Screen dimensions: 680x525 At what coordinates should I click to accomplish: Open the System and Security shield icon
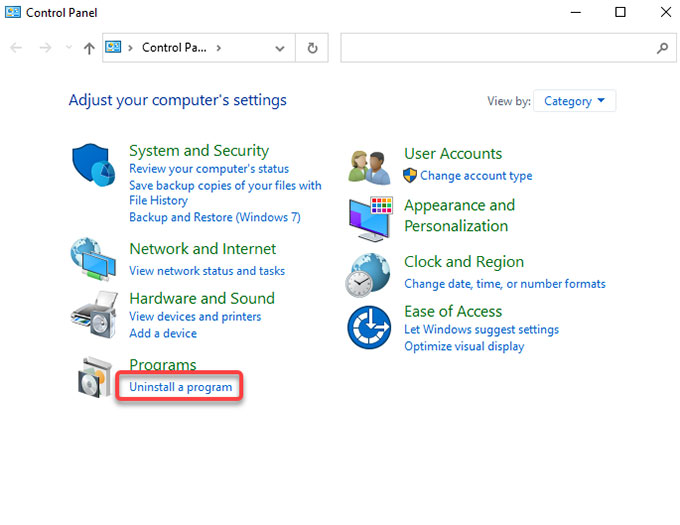coord(94,165)
